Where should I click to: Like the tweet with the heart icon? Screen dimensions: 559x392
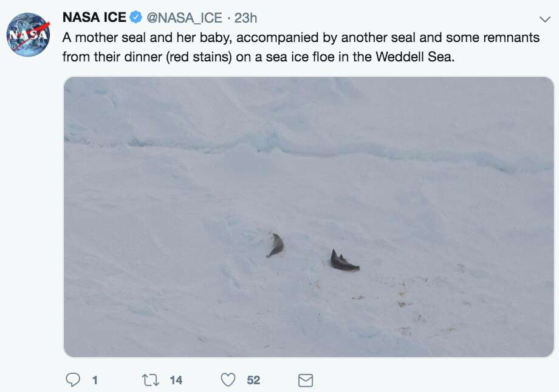(x=228, y=379)
